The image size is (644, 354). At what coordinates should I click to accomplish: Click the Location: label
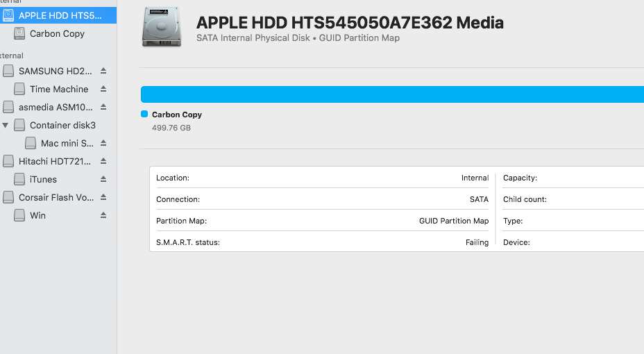click(x=173, y=178)
